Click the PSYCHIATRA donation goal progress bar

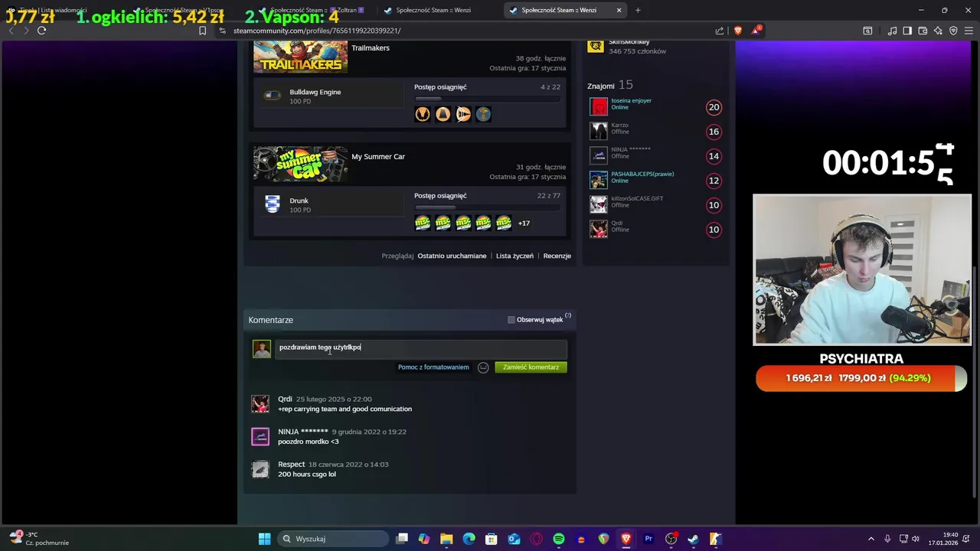(x=861, y=378)
